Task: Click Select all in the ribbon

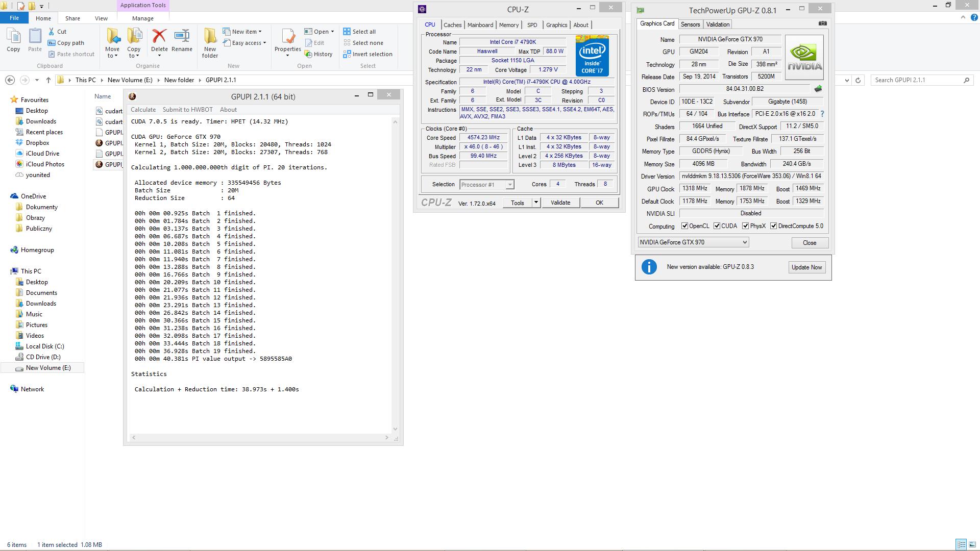Action: tap(360, 32)
